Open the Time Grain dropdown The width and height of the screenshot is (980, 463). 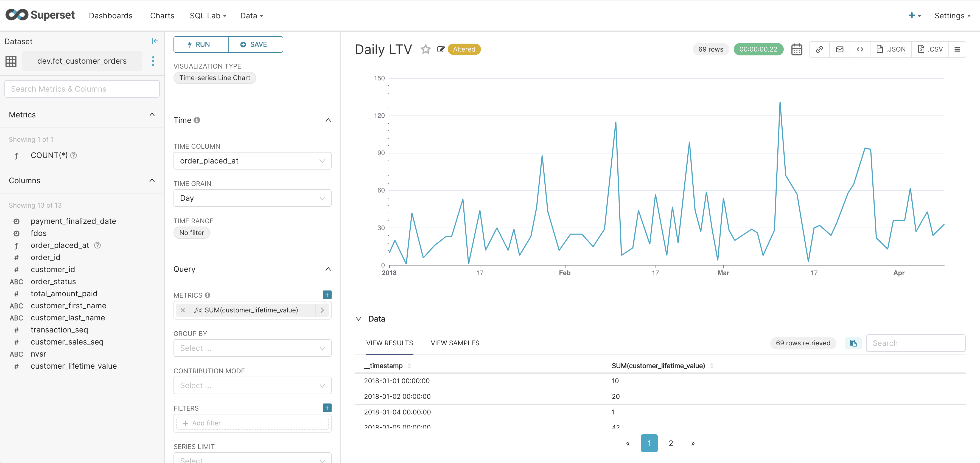tap(252, 198)
